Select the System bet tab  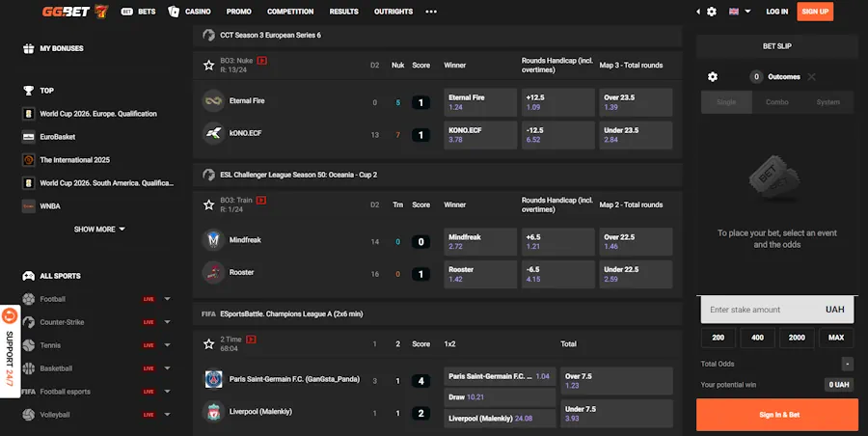click(x=827, y=102)
